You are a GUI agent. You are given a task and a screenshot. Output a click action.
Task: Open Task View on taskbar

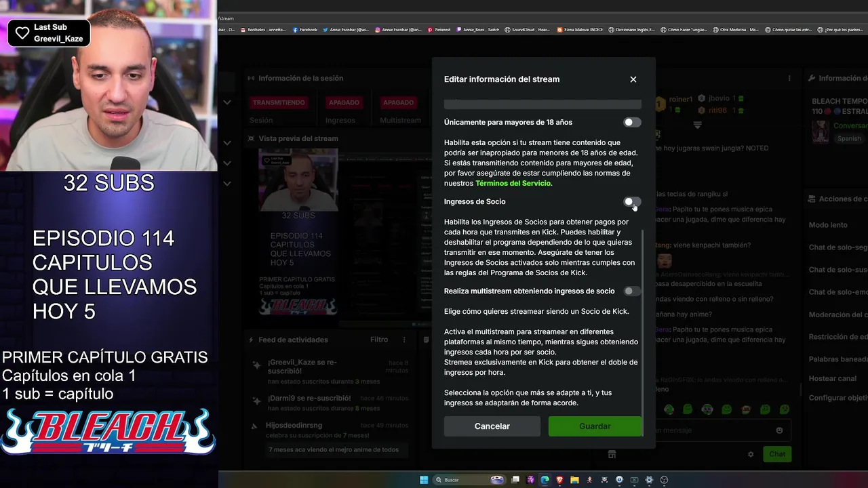tap(515, 480)
